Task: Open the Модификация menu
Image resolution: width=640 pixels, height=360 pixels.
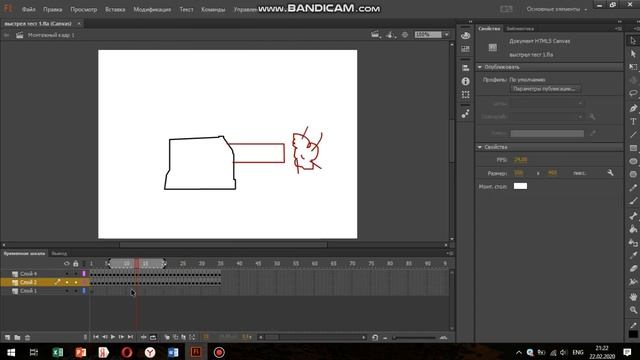Action: [x=152, y=9]
